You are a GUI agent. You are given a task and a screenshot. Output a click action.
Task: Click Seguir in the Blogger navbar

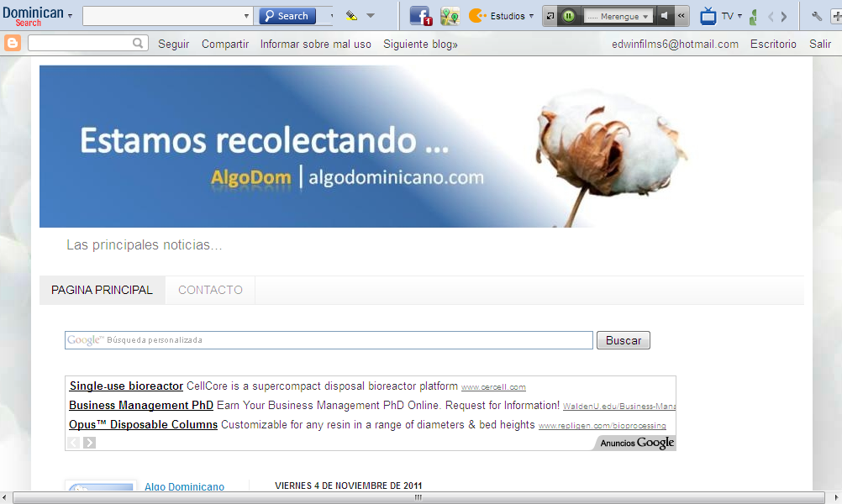[x=173, y=44]
